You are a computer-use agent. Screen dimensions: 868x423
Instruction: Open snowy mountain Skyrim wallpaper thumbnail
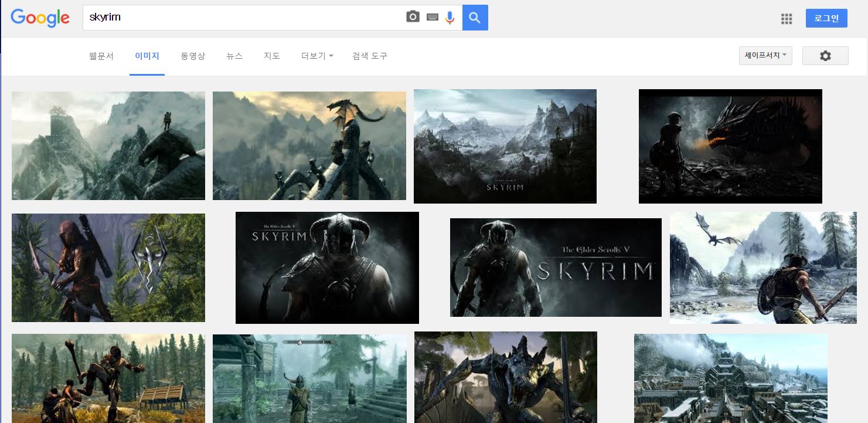(505, 146)
